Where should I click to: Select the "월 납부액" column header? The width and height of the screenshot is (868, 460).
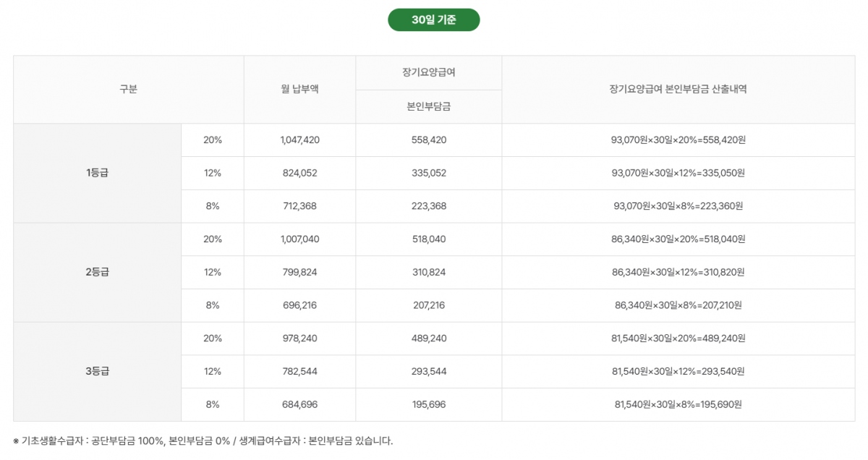pyautogui.click(x=299, y=90)
